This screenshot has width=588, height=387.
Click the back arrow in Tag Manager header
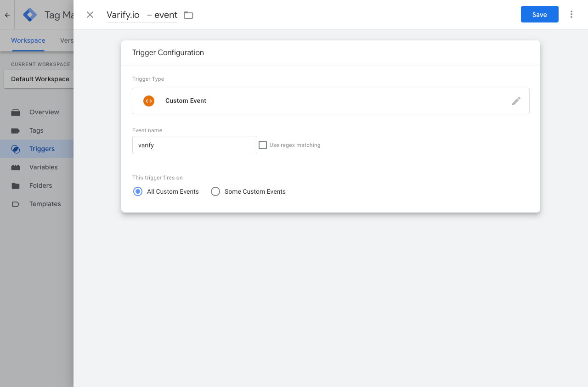coord(7,15)
